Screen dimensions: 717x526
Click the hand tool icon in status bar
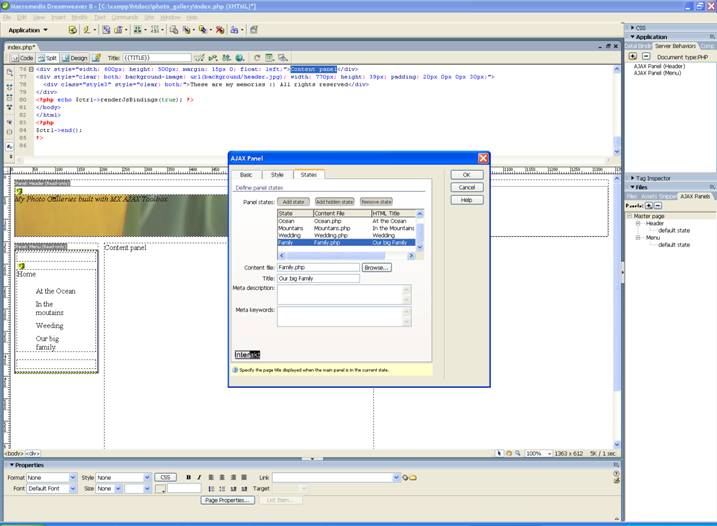[x=508, y=453]
